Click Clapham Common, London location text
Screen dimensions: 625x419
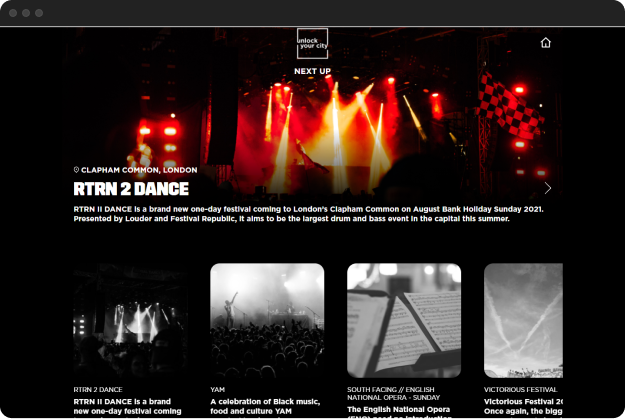tap(139, 170)
